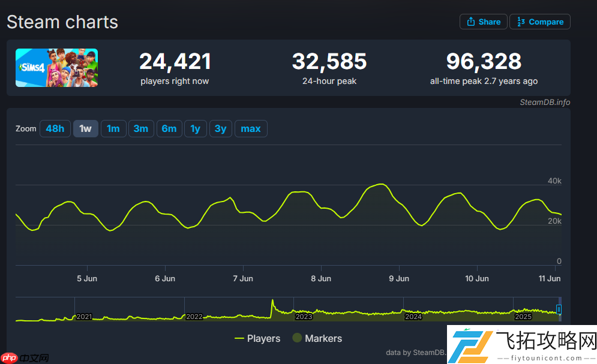Click the 20k y-axis label
Image resolution: width=597 pixels, height=364 pixels.
[554, 221]
